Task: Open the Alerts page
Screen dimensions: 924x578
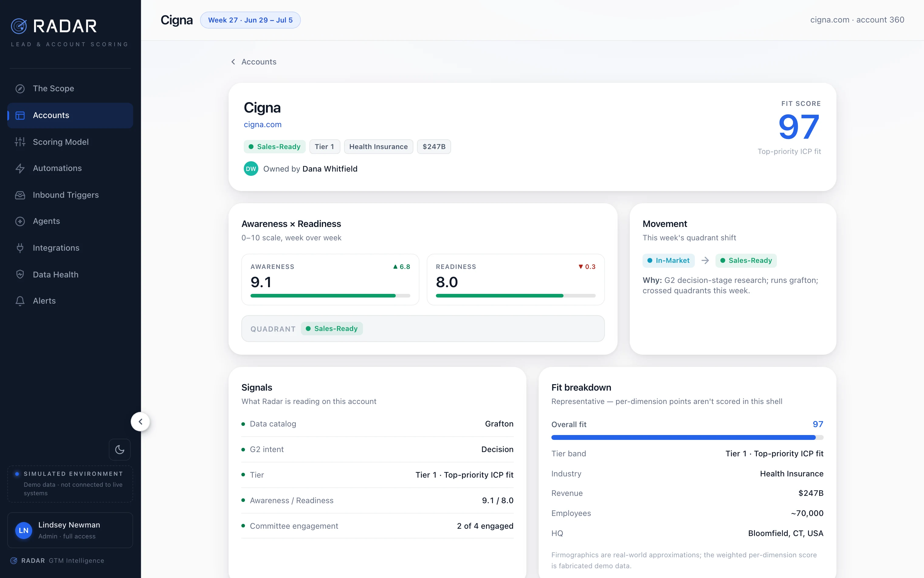Action: [x=70, y=301]
